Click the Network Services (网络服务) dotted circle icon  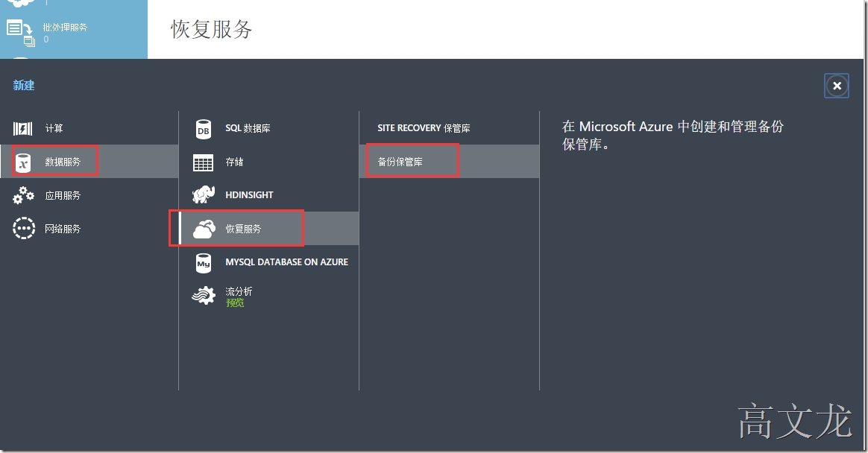click(x=24, y=229)
